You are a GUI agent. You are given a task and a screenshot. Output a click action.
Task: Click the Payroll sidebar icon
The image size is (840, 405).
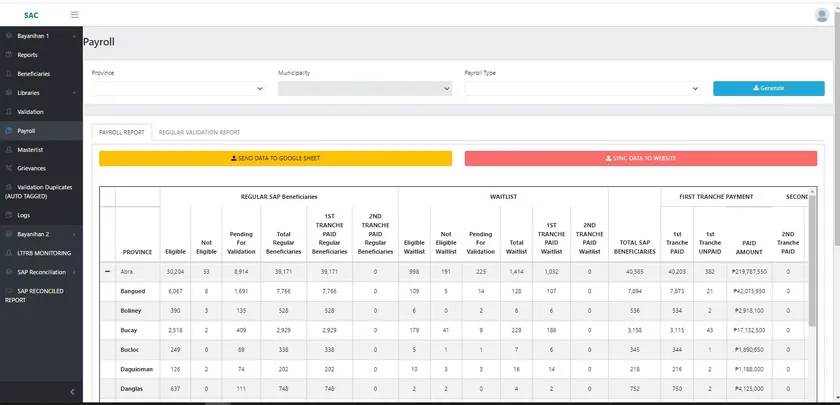tap(9, 131)
